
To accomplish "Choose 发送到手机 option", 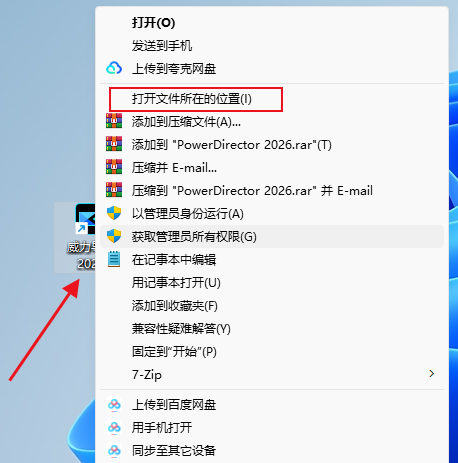I will 272,46.
